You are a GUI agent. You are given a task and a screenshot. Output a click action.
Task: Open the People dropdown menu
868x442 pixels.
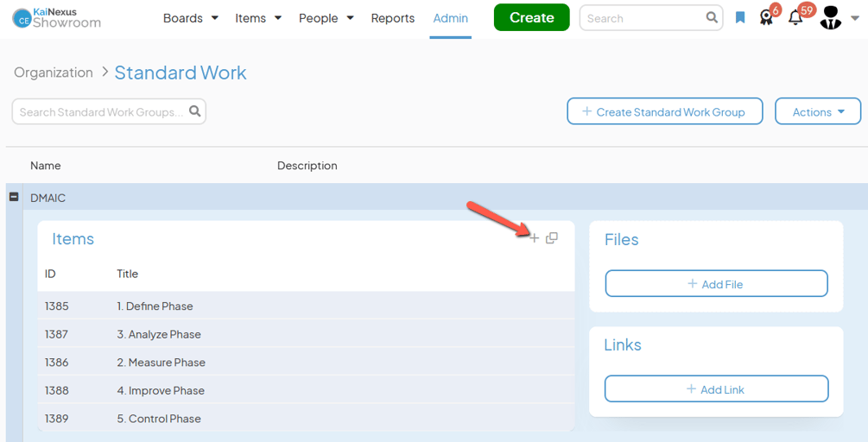(326, 18)
